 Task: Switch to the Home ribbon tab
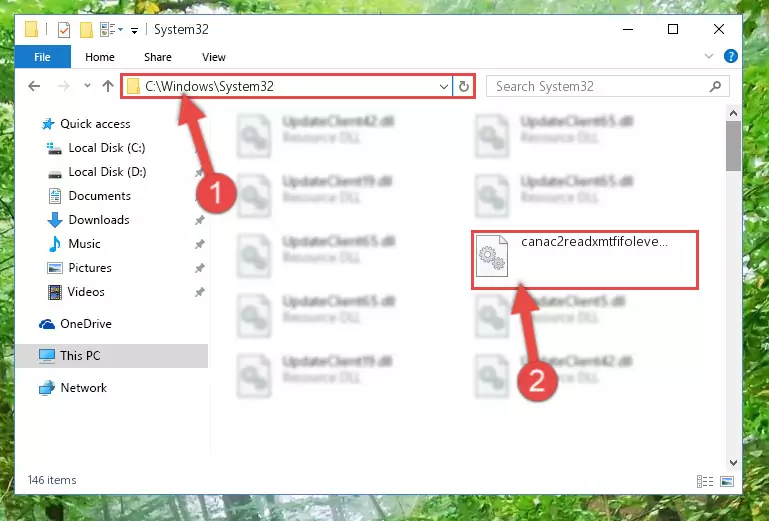(100, 57)
